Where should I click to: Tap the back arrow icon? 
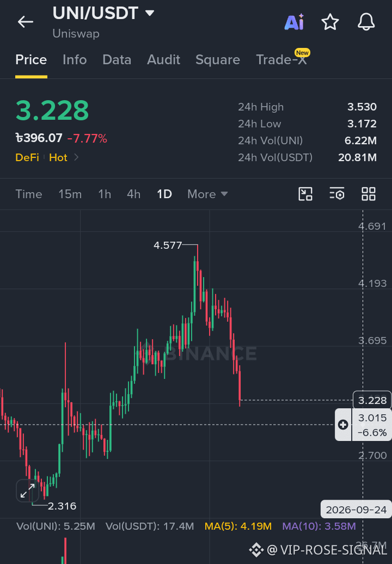26,22
